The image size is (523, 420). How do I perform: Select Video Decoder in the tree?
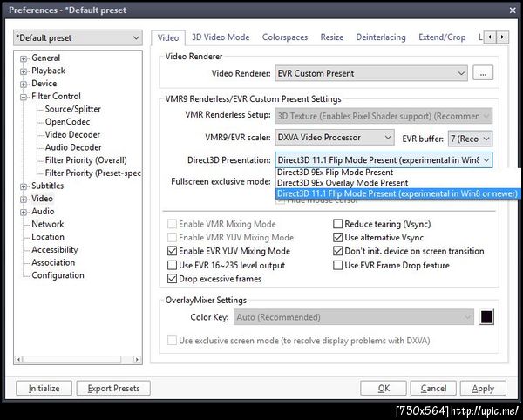pos(72,135)
